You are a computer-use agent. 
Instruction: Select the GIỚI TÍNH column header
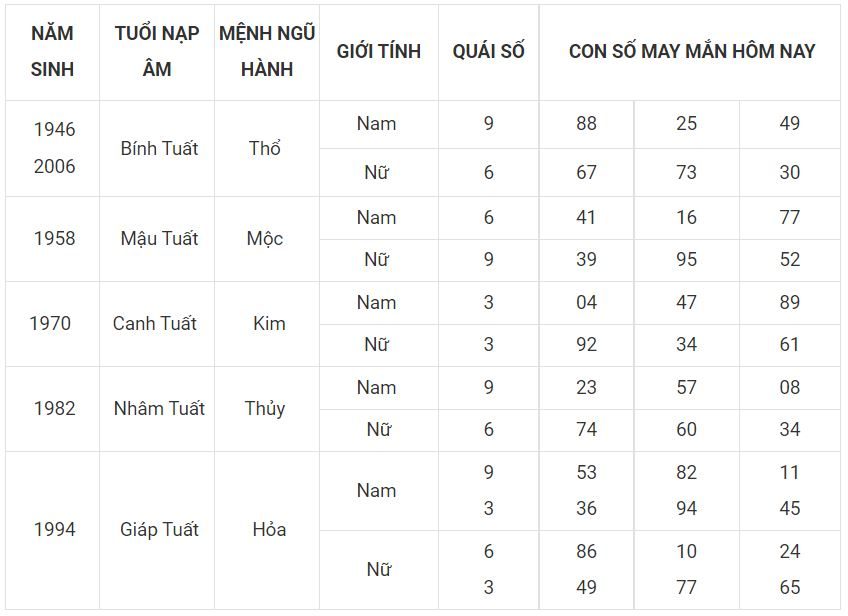379,51
